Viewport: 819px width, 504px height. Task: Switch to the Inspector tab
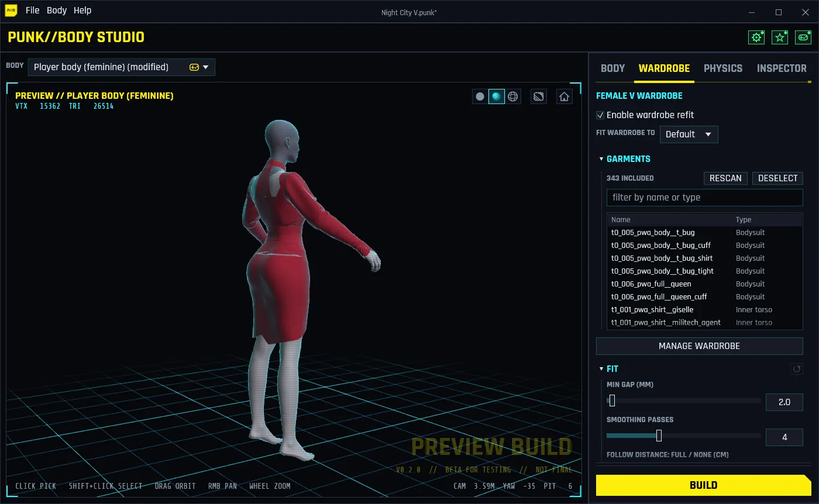pyautogui.click(x=782, y=68)
